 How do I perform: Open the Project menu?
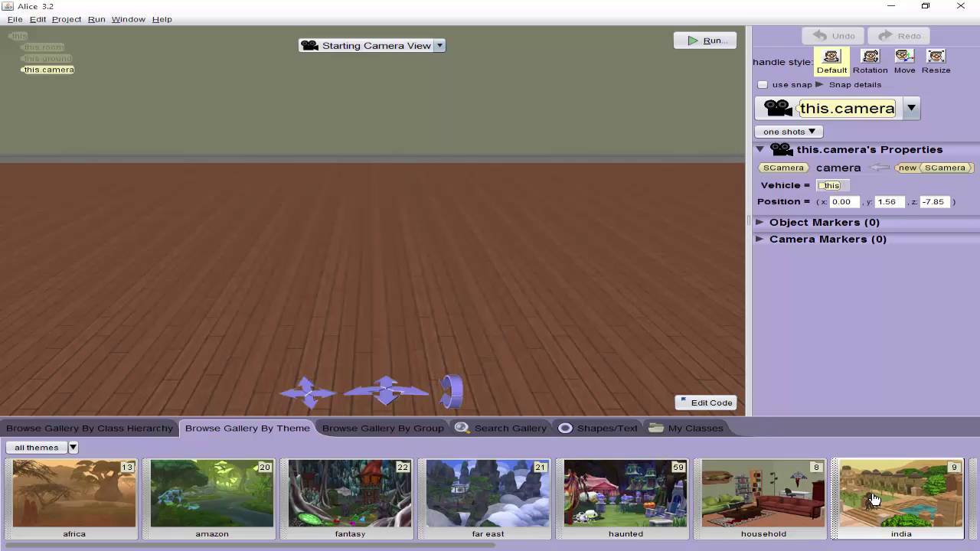point(67,19)
